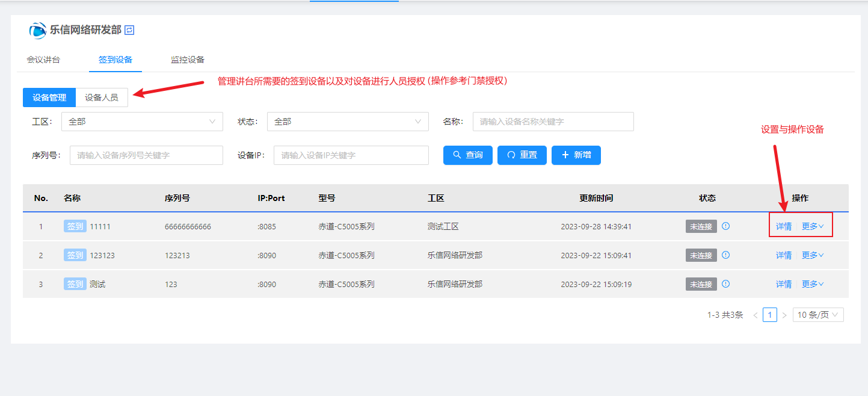Open the 10 条/页 page size selector

pos(818,315)
